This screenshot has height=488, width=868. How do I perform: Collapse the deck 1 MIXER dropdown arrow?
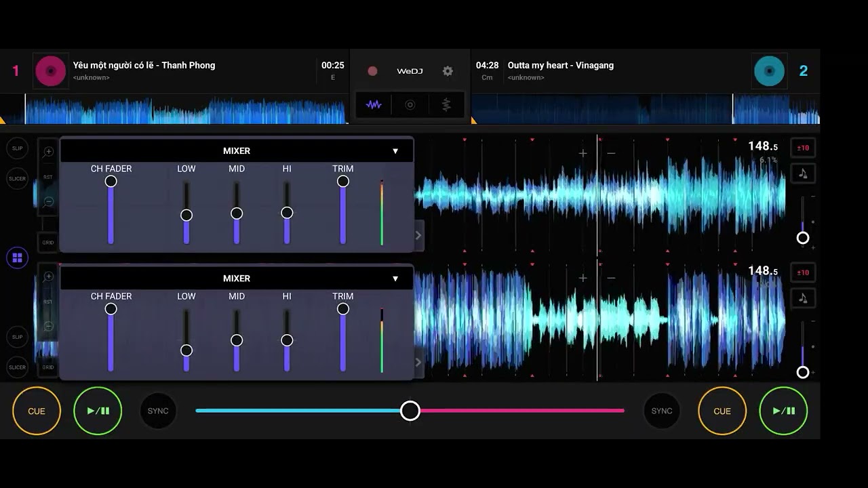[x=395, y=151]
